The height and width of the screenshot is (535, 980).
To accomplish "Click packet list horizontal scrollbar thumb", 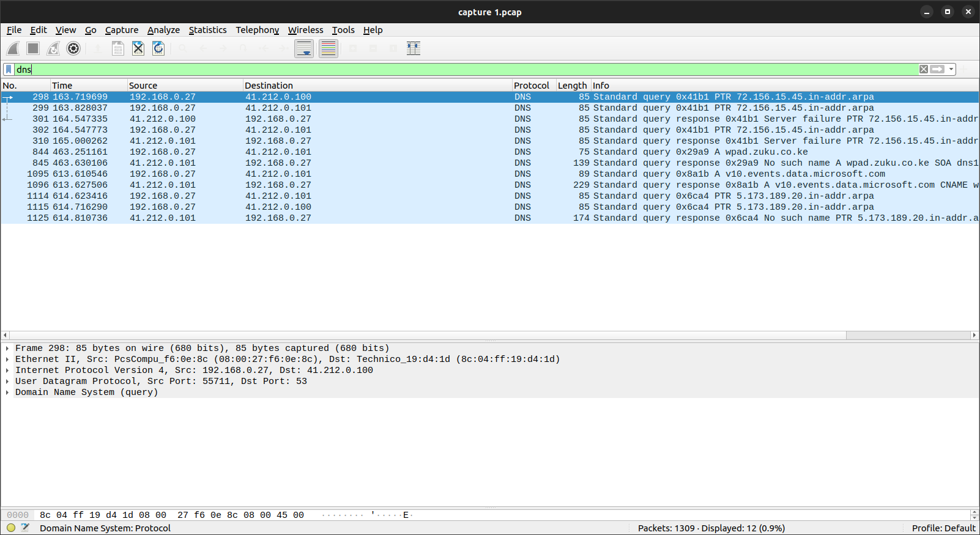I will click(x=908, y=335).
